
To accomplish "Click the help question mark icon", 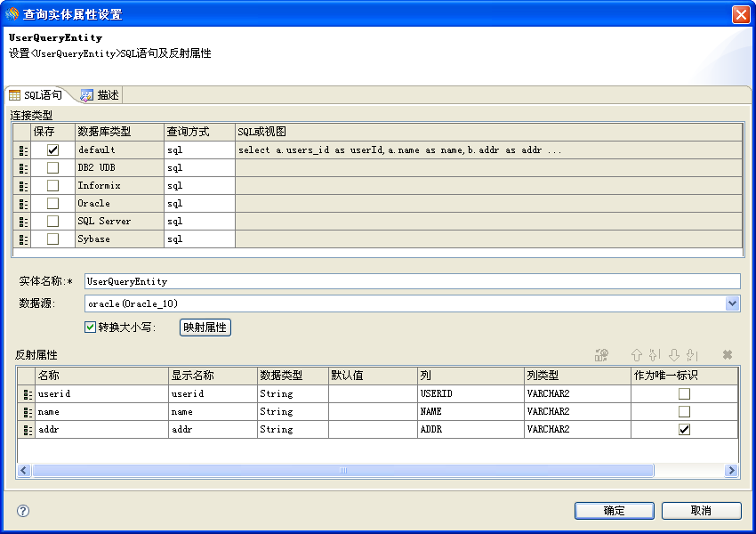I will click(x=23, y=511).
